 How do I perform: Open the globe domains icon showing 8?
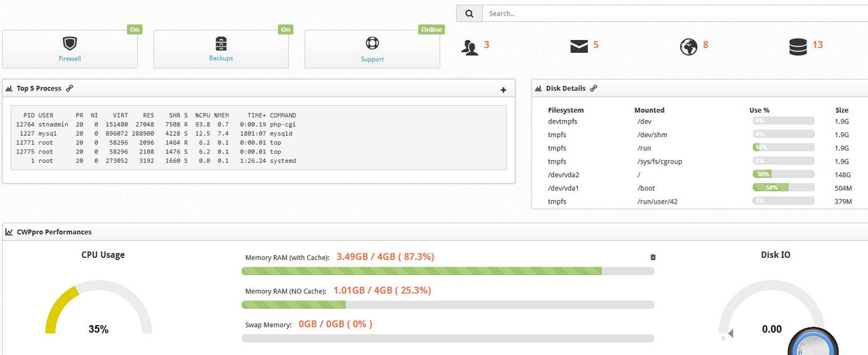click(688, 46)
